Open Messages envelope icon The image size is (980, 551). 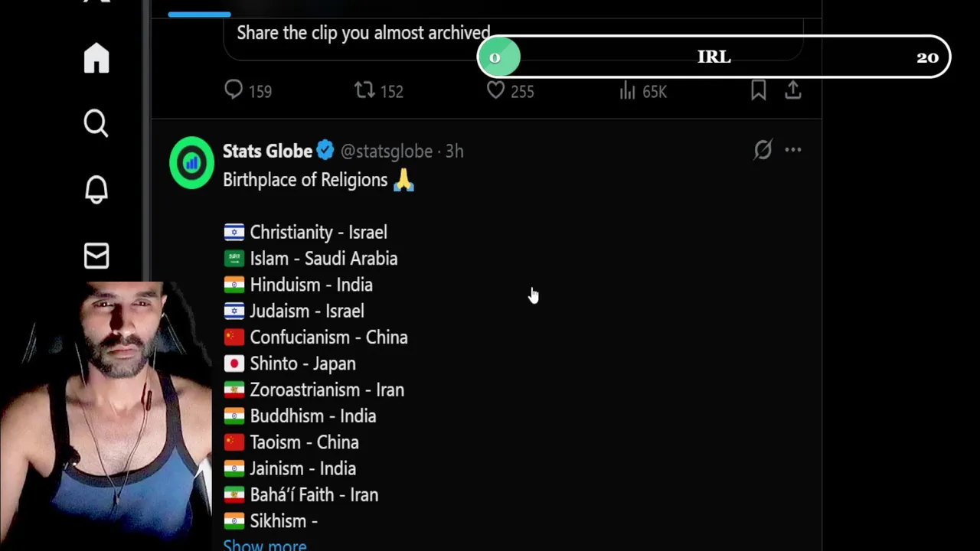click(x=96, y=256)
